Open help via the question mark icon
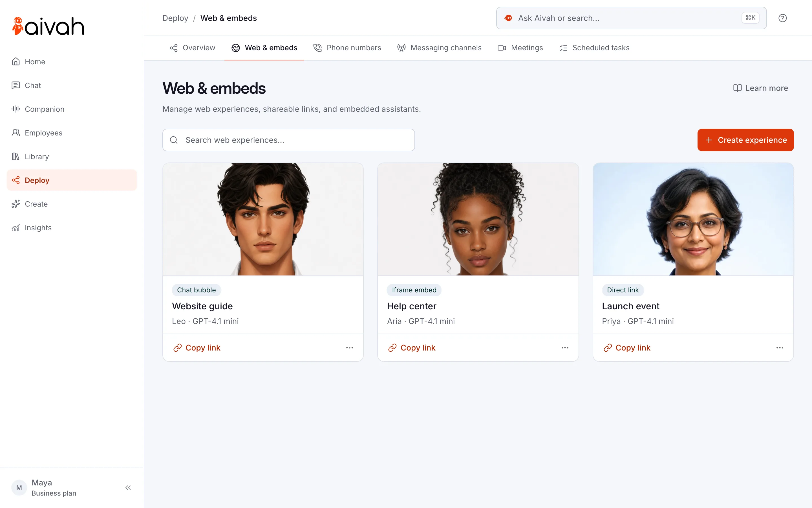 [782, 18]
